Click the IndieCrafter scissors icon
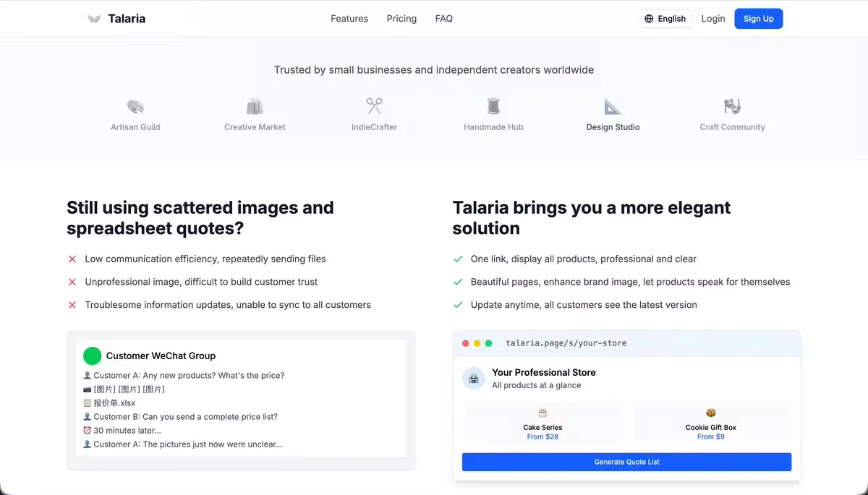This screenshot has width=868, height=495. (374, 107)
